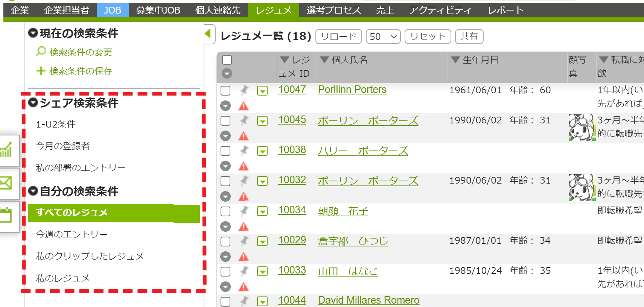Expand gray circle arrow in row 10047

pos(225,106)
